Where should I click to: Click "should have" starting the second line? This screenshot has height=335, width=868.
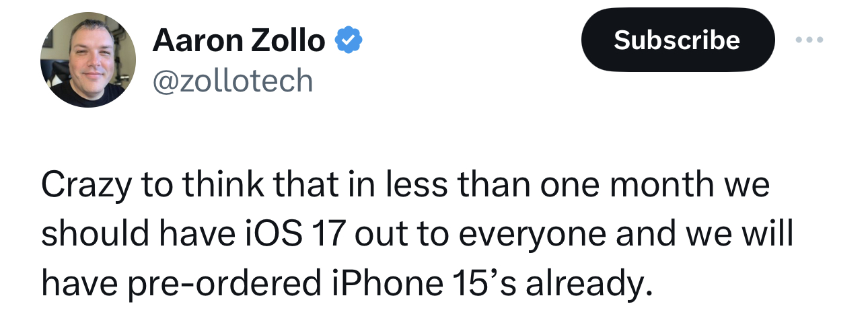137,235
